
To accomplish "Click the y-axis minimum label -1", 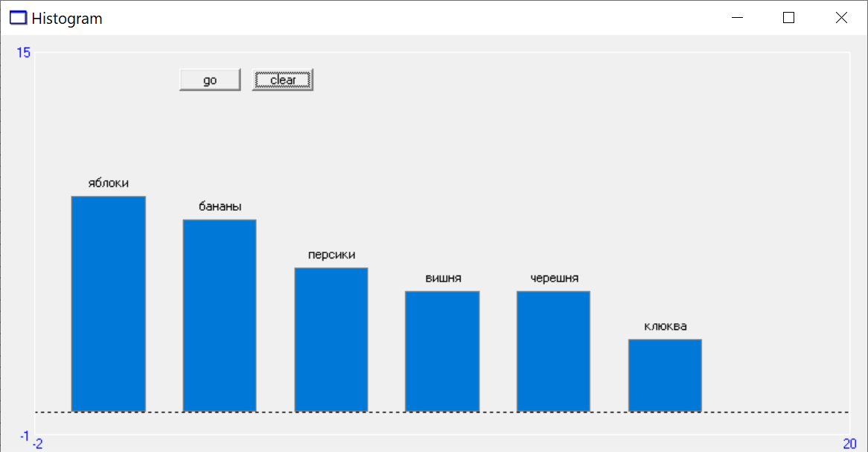I will point(25,436).
